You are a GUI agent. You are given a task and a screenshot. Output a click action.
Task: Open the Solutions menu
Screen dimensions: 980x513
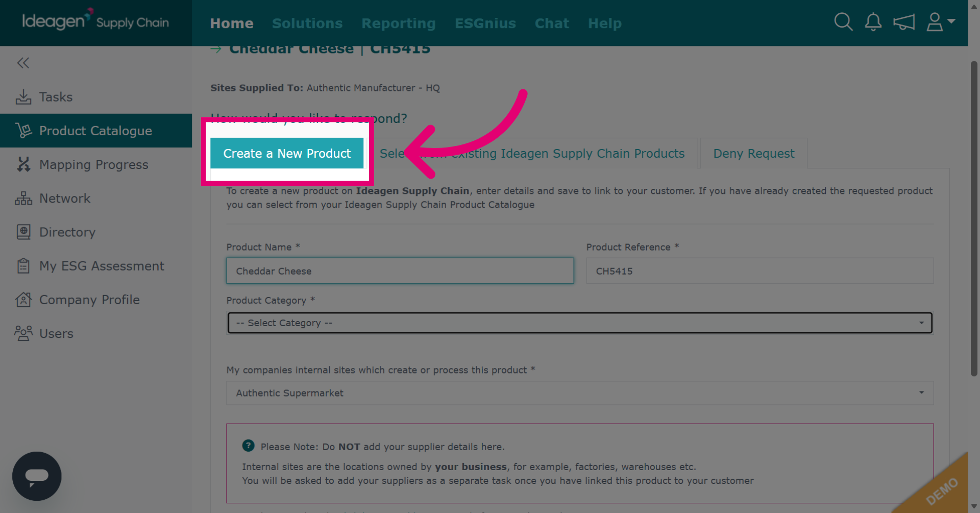[x=307, y=23]
